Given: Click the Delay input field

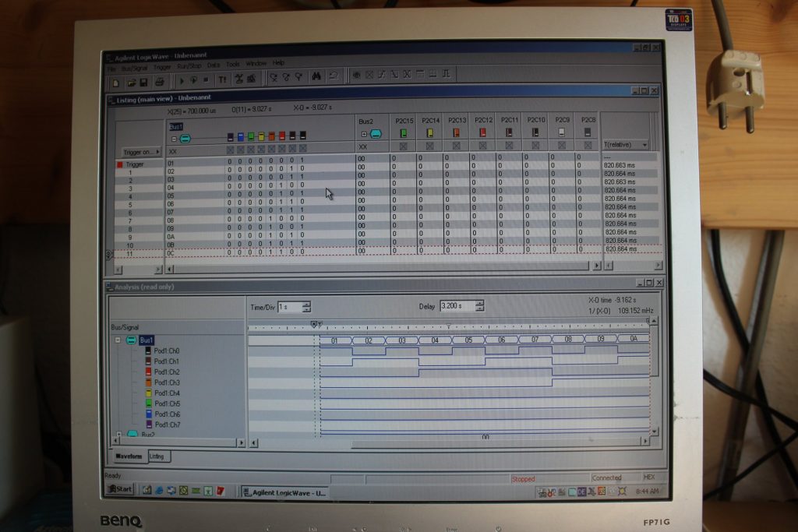Looking at the screenshot, I should click(x=457, y=306).
